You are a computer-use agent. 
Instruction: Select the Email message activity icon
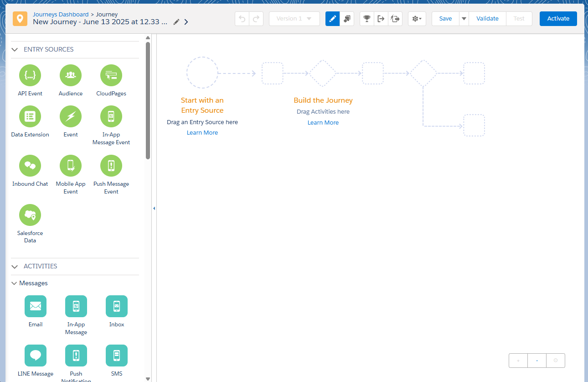pos(36,306)
